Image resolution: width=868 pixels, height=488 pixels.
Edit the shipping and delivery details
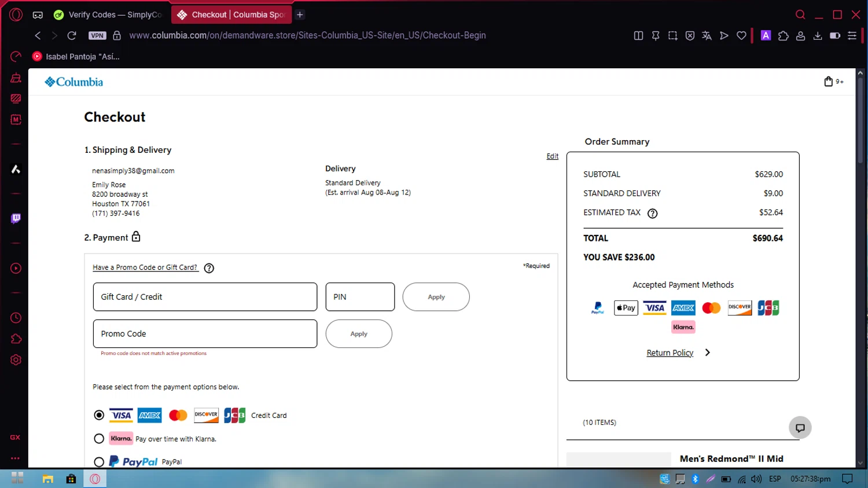553,156
